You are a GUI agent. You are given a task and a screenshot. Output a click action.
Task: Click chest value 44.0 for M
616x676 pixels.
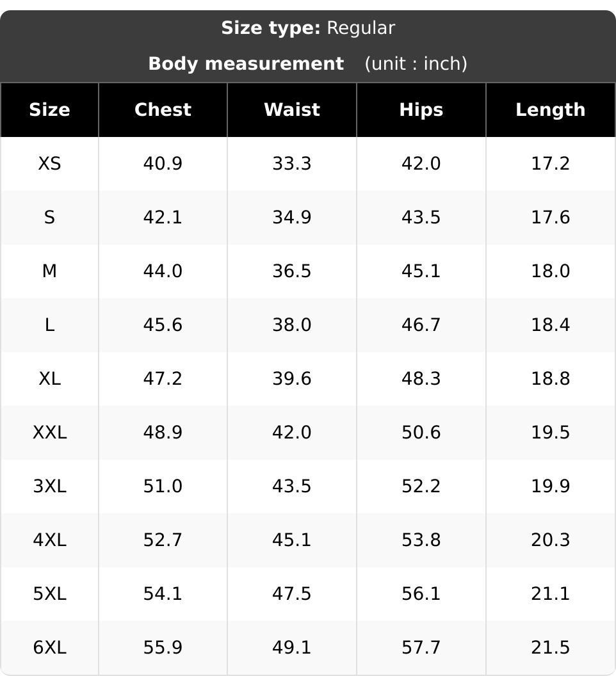(x=163, y=271)
